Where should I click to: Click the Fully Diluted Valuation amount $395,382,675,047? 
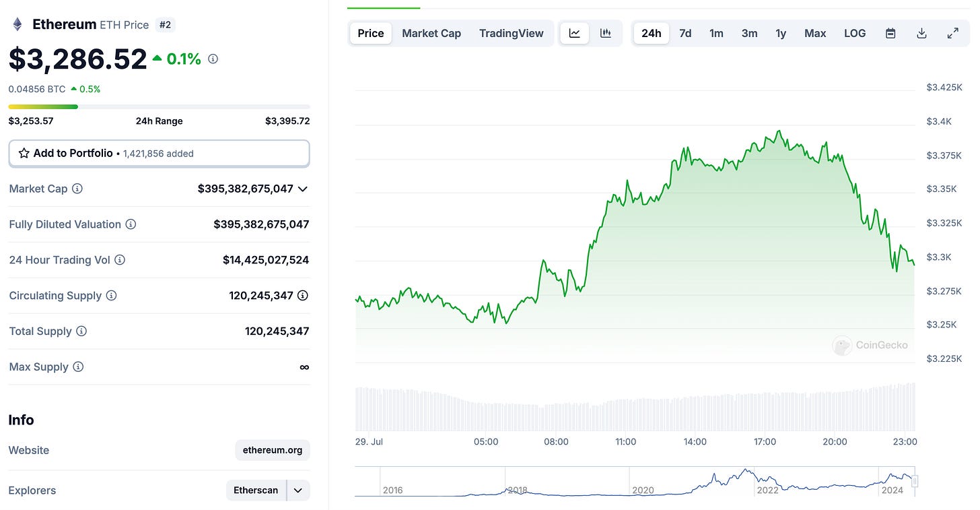coord(261,224)
